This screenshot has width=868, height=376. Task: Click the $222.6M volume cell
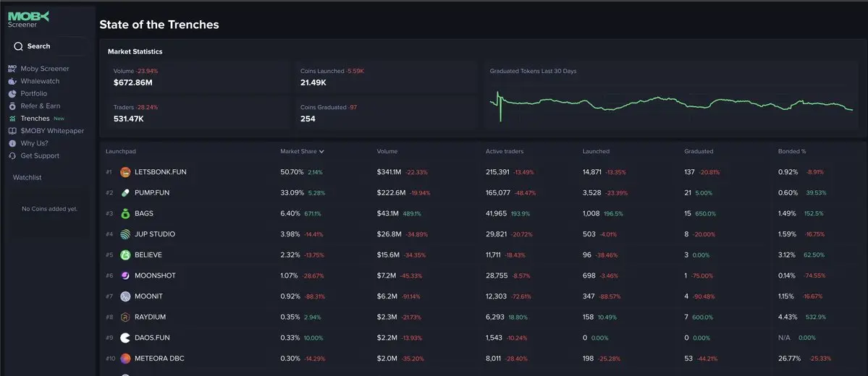392,193
